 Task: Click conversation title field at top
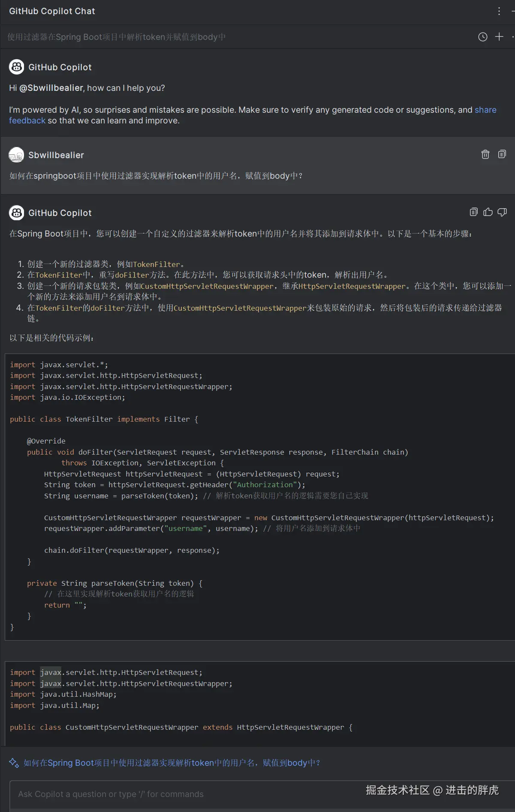pyautogui.click(x=117, y=37)
